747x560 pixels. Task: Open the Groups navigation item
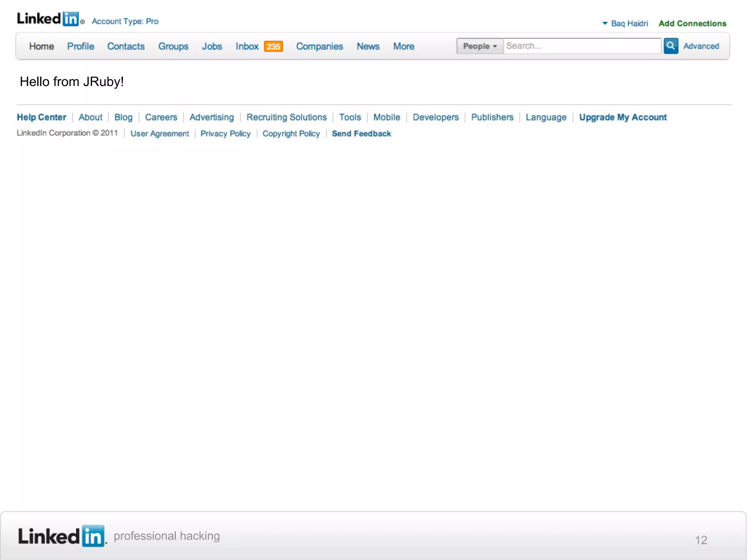pyautogui.click(x=173, y=46)
